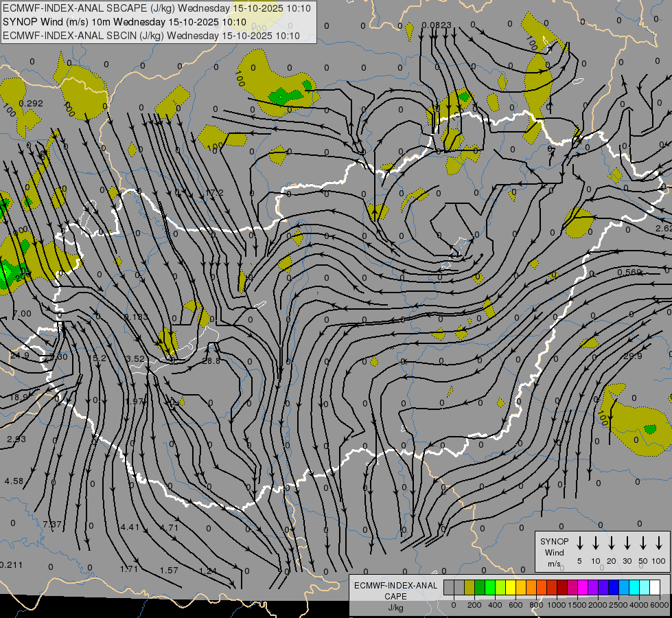The width and height of the screenshot is (672, 618).
Task: Click the J/kg unit label in legend
Action: click(395, 608)
